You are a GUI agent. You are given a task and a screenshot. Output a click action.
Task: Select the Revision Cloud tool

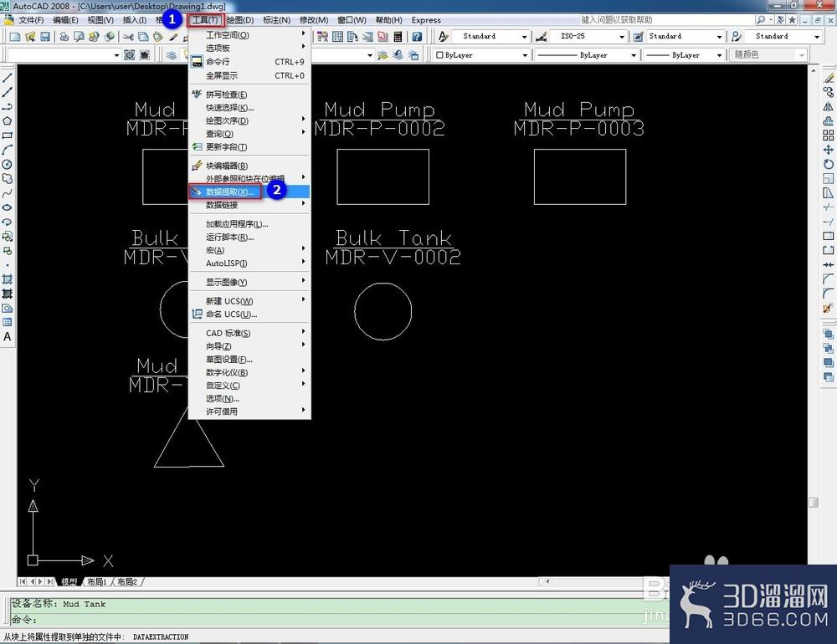[8, 179]
